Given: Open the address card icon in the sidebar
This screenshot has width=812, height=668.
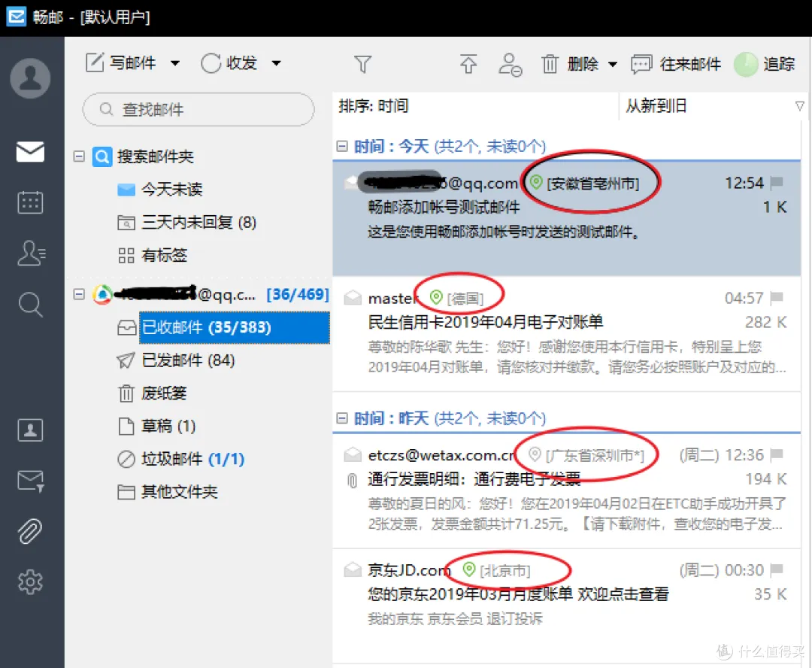Looking at the screenshot, I should 30,430.
